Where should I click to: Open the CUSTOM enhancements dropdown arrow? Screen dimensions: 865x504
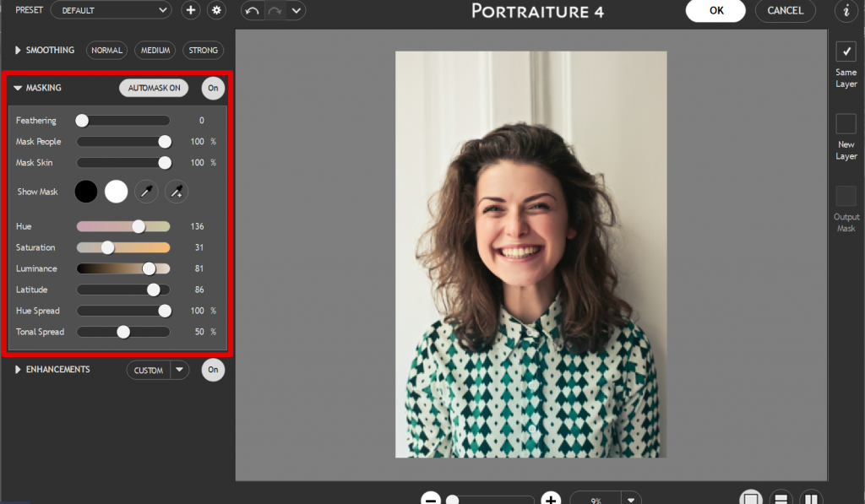[179, 370]
